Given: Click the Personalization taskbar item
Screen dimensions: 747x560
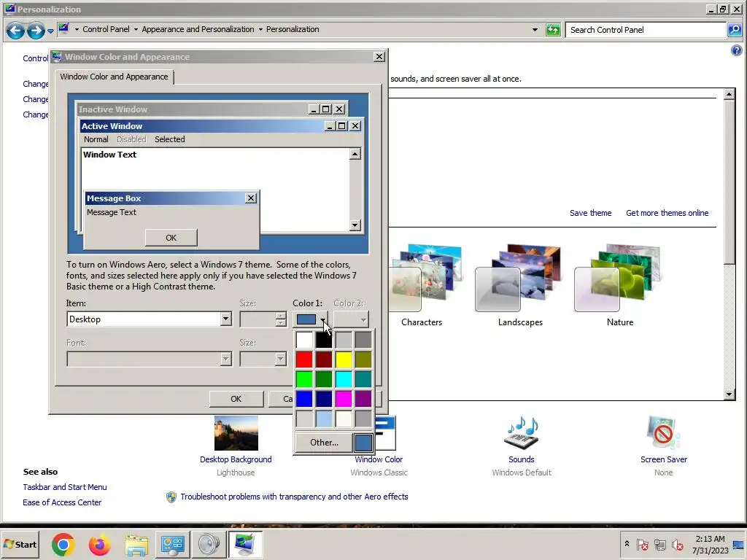Looking at the screenshot, I should pos(245,544).
